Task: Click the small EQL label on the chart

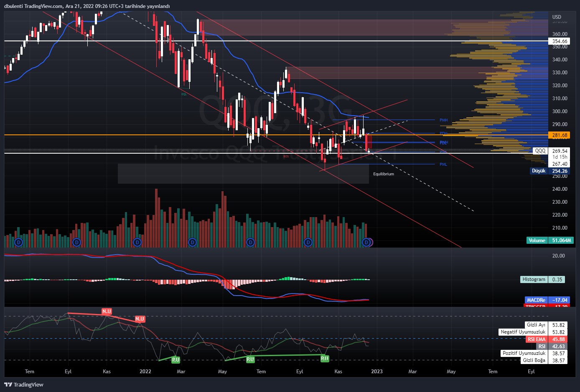Action: pyautogui.click(x=184, y=94)
